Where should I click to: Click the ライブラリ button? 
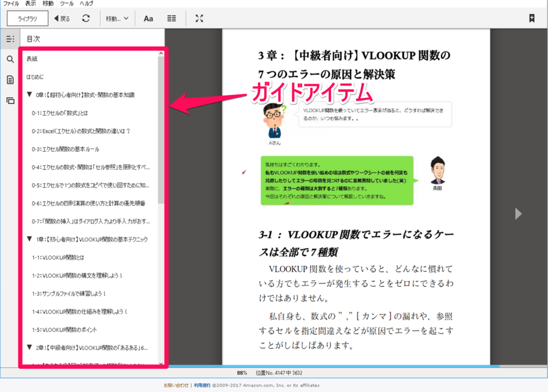click(x=27, y=18)
